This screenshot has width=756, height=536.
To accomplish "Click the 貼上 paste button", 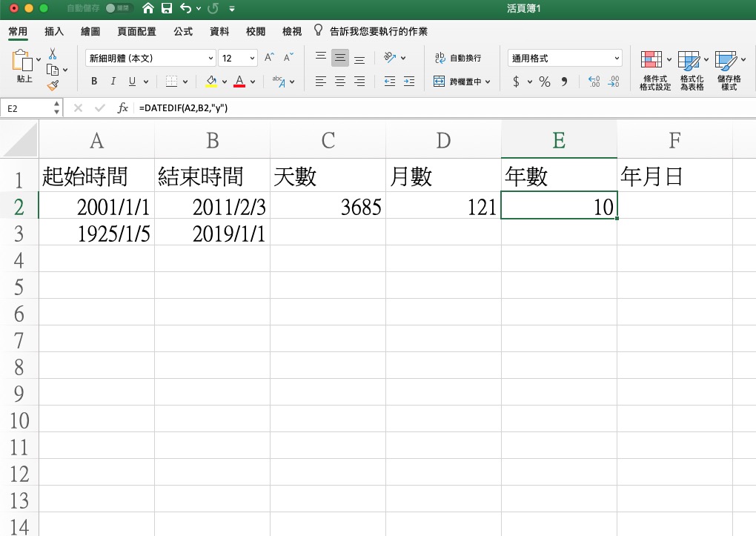I will pos(24,65).
